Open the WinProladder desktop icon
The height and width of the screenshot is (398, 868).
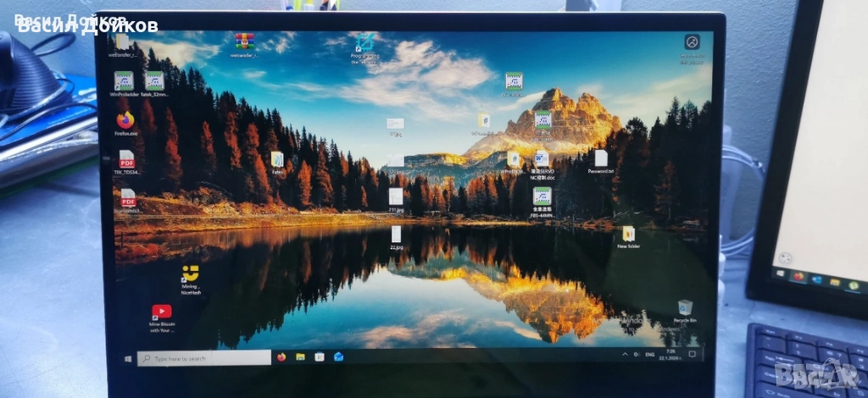pos(124,81)
